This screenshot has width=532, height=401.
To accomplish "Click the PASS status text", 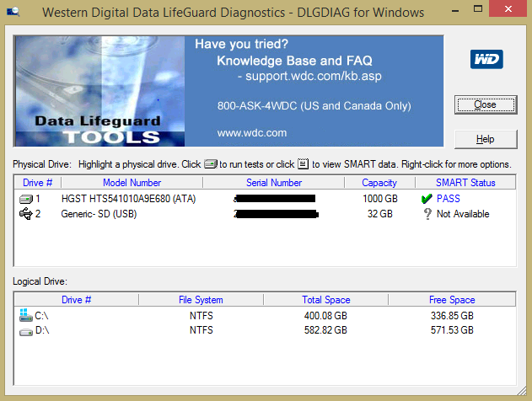I will [449, 199].
